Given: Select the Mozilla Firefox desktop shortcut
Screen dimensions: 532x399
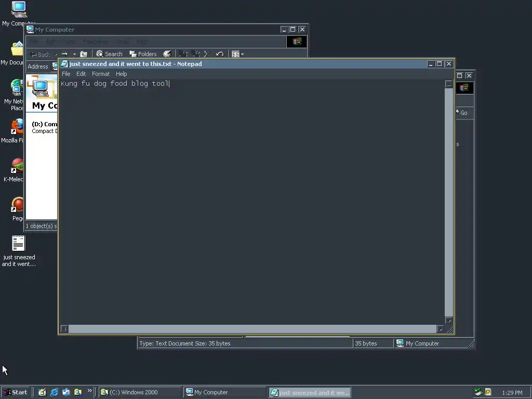Looking at the screenshot, I should pyautogui.click(x=14, y=130).
